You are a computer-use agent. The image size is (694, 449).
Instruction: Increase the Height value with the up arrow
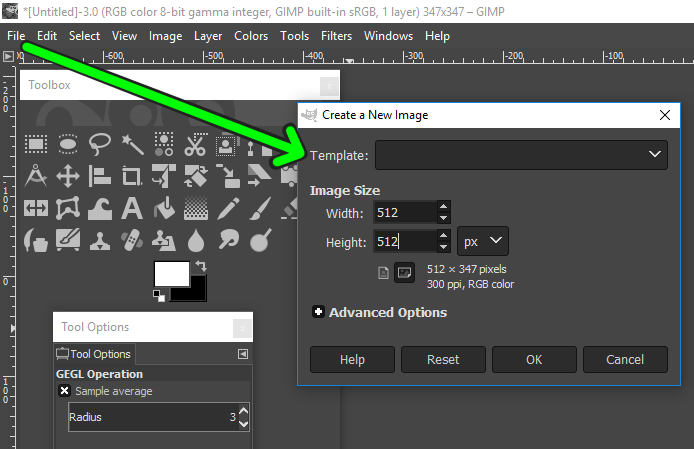tap(443, 235)
